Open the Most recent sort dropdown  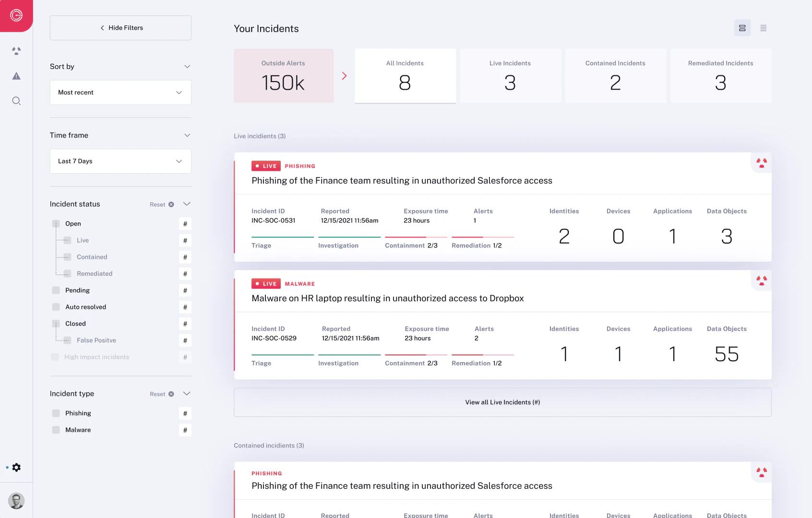(120, 92)
